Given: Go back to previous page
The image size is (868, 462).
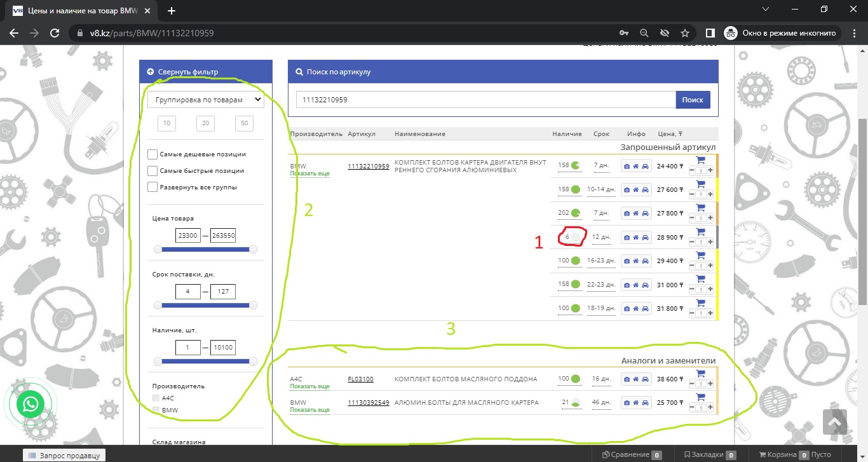Looking at the screenshot, I should [14, 33].
